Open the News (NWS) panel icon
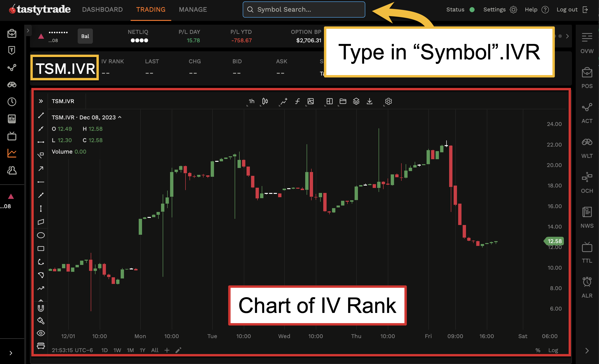This screenshot has width=599, height=364. coord(587,212)
